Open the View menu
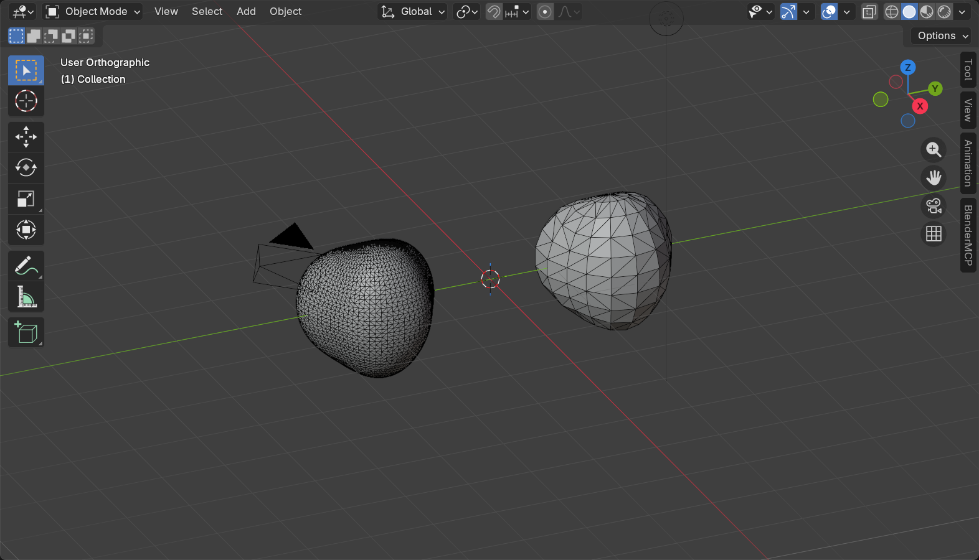Screen dimensions: 979x560 point(166,12)
